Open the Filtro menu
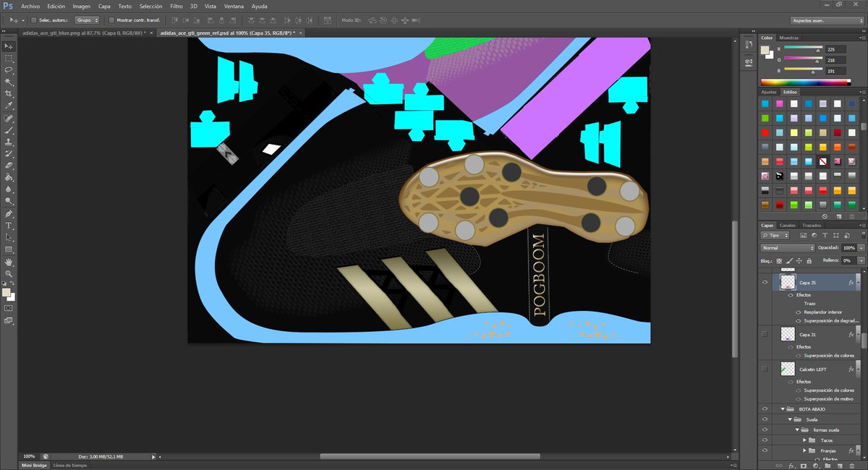868x470 pixels. tap(176, 6)
